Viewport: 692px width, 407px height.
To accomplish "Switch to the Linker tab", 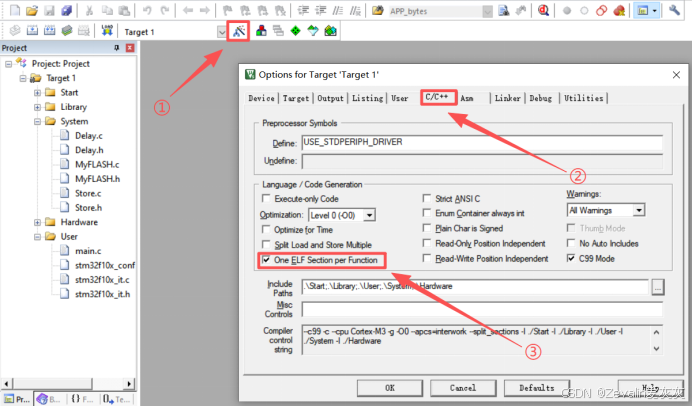I will tap(508, 98).
